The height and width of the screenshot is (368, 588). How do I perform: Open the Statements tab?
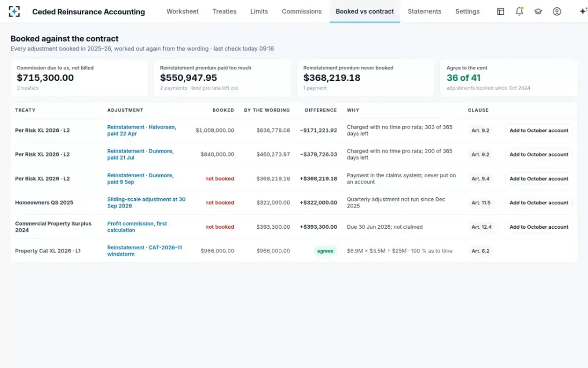click(424, 11)
